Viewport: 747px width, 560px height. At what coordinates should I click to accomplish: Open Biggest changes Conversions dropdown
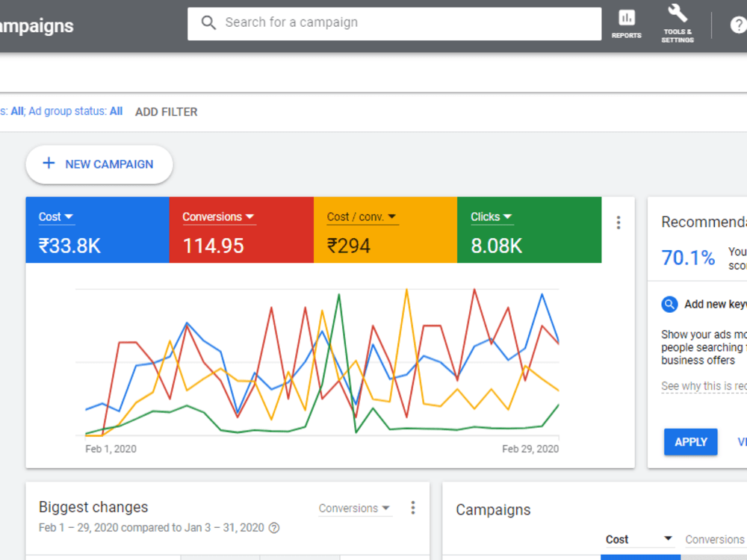point(354,508)
